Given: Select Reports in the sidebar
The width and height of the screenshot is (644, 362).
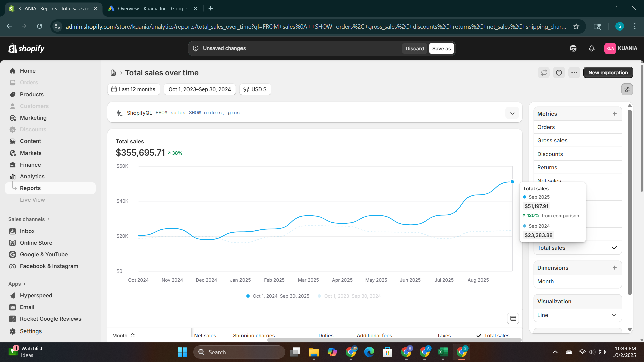Looking at the screenshot, I should (x=31, y=188).
